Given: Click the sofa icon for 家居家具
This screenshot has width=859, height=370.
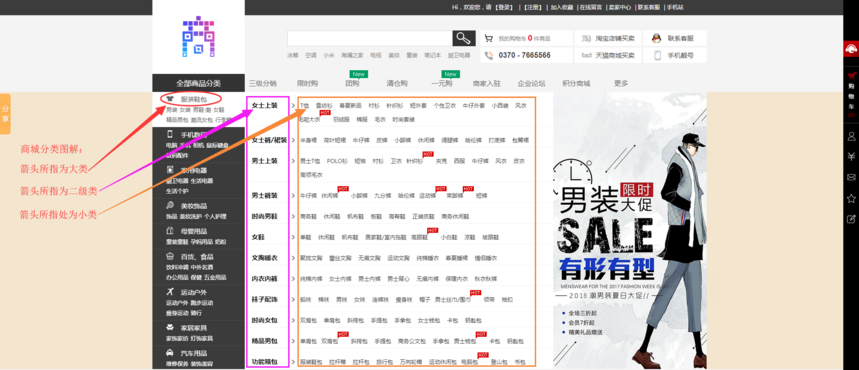Looking at the screenshot, I should pyautogui.click(x=170, y=327).
